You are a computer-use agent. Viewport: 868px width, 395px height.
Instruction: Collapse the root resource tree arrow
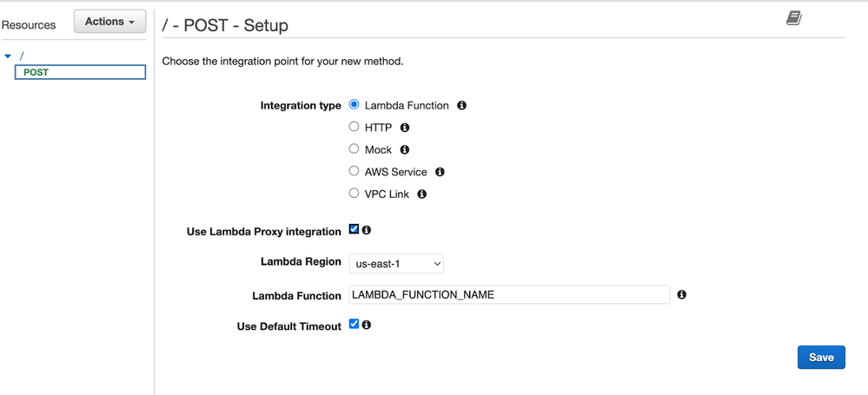(x=8, y=56)
